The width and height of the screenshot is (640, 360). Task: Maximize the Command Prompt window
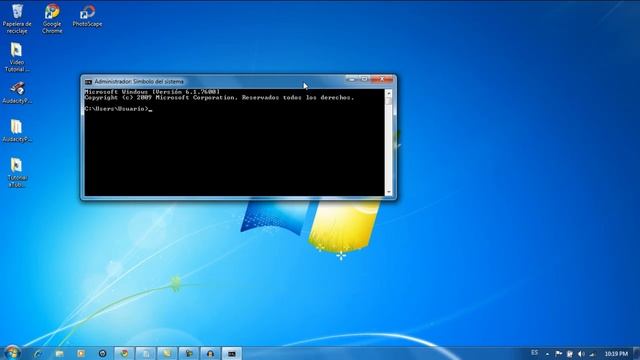tap(364, 79)
